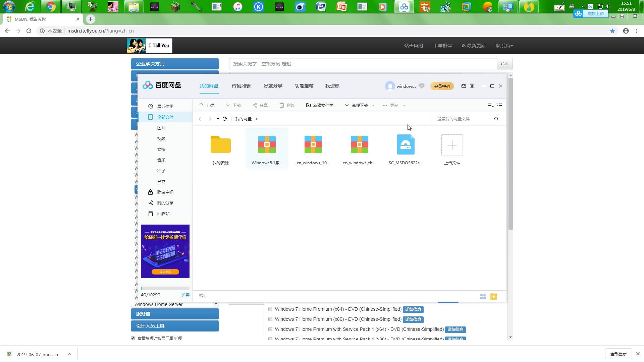Toggle 有重复项时仅显示最新项 checkbox
Image resolution: width=644 pixels, height=362 pixels.
coord(133,338)
